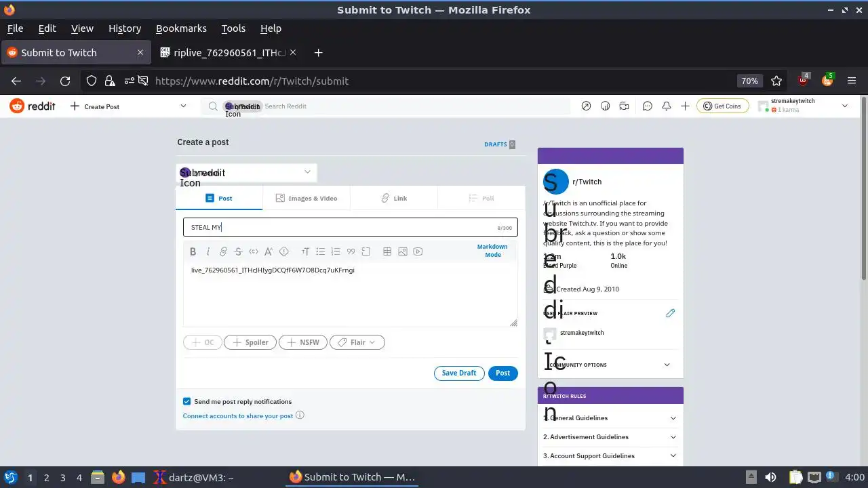Expand Account Support Guidelines rule

(x=610, y=456)
